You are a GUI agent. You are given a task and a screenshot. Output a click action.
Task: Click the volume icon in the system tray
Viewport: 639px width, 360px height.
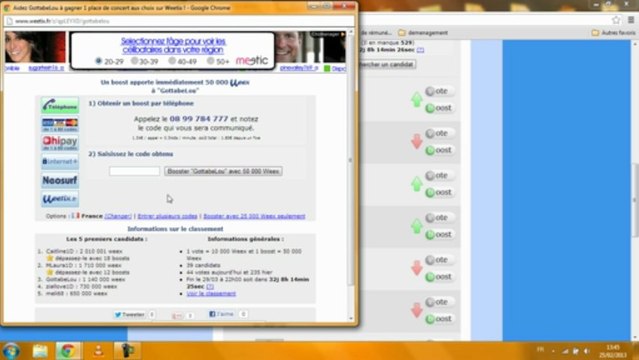pyautogui.click(x=587, y=351)
